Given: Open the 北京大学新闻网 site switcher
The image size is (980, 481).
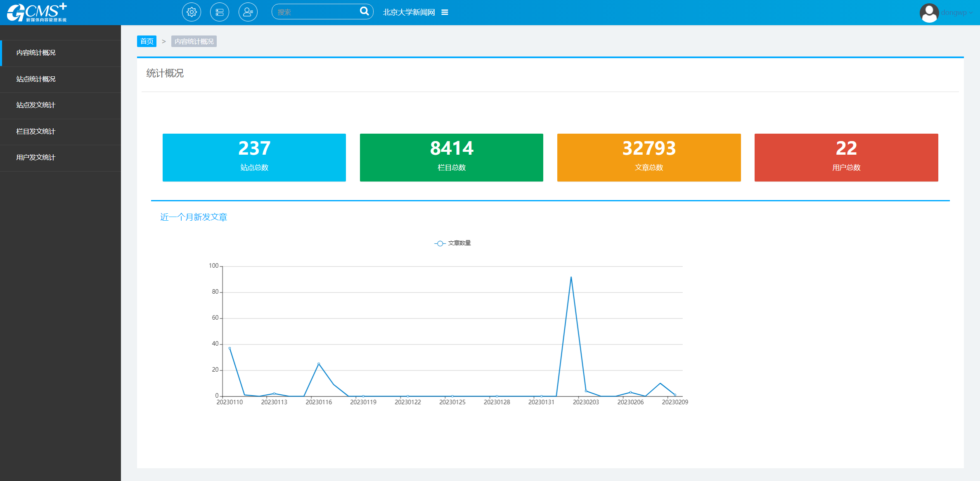Looking at the screenshot, I should 409,12.
